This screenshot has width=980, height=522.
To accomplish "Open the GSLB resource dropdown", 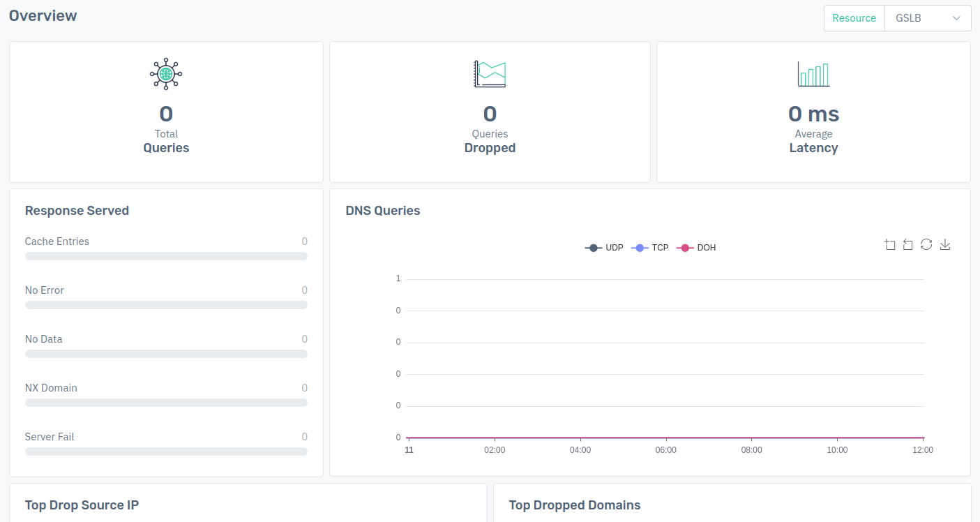I will coord(928,18).
